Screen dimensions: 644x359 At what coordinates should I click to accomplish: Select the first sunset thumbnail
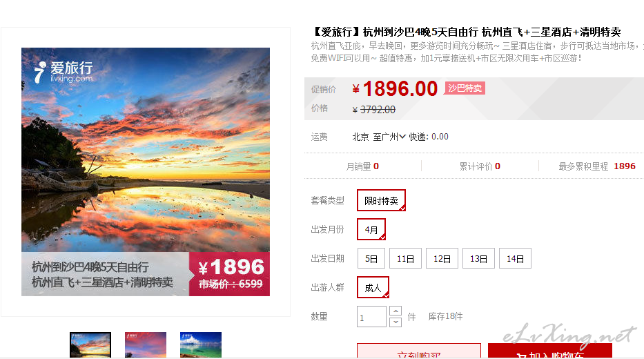pos(90,345)
